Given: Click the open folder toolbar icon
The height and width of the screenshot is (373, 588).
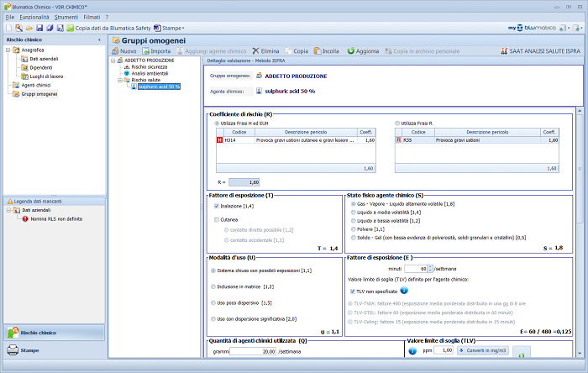Looking at the screenshot, I should (29, 28).
